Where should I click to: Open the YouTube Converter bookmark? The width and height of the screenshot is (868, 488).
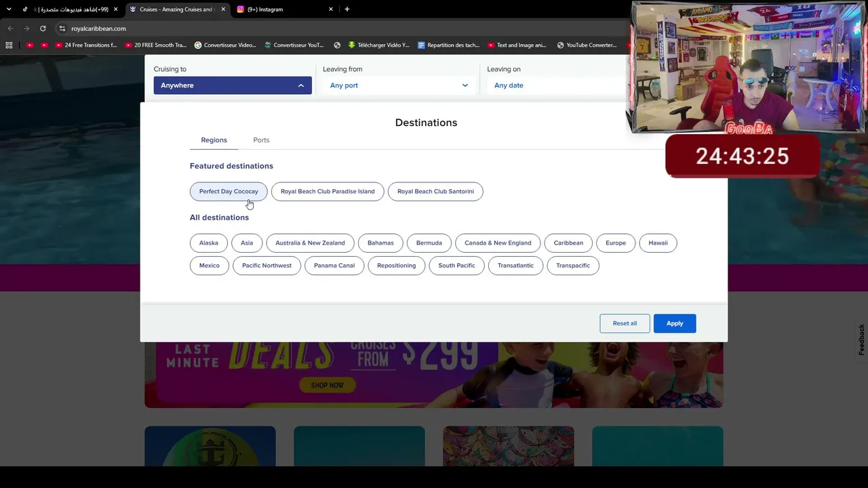click(587, 45)
